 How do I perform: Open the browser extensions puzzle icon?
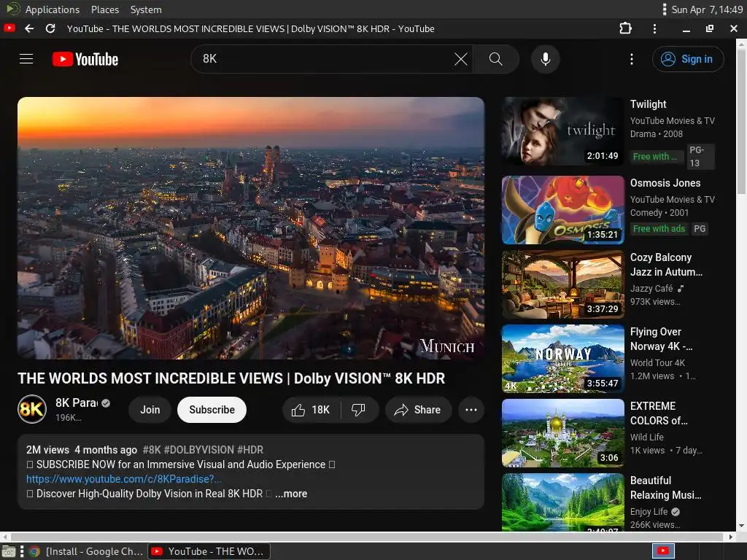pyautogui.click(x=625, y=28)
